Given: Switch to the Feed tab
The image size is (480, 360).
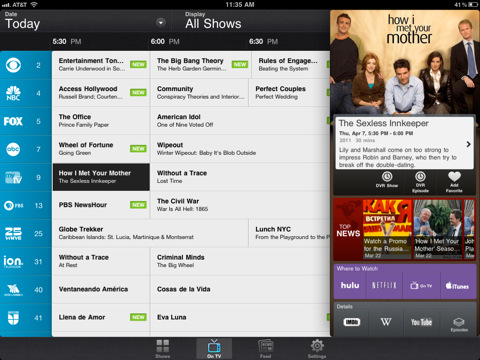Looking at the screenshot, I should [266, 348].
